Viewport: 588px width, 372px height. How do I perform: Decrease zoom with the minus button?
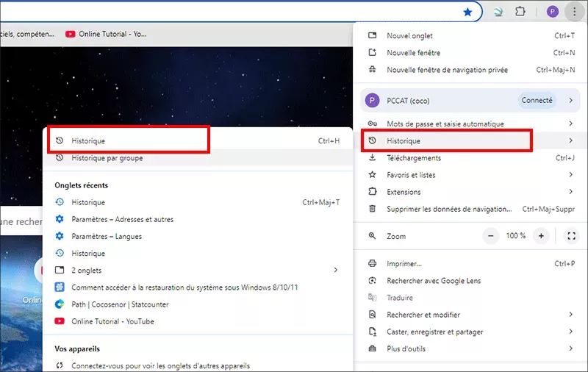(x=490, y=236)
